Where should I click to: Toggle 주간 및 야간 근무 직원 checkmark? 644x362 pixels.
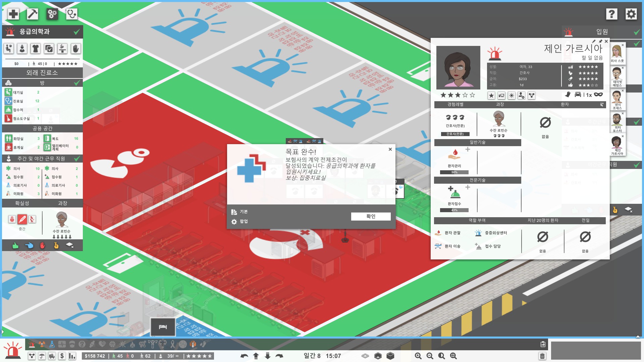[77, 158]
